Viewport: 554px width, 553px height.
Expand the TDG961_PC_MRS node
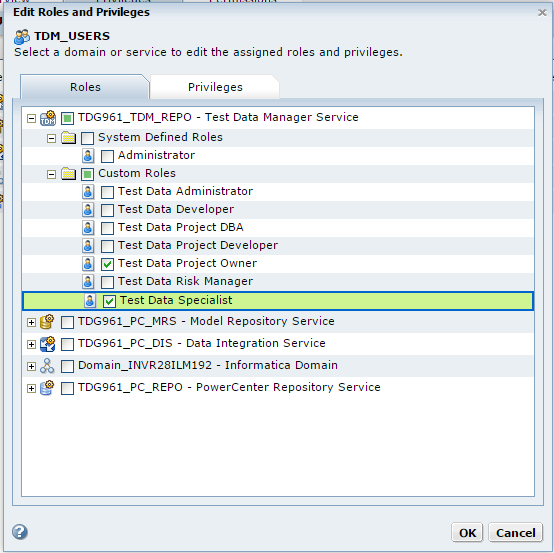(x=31, y=322)
